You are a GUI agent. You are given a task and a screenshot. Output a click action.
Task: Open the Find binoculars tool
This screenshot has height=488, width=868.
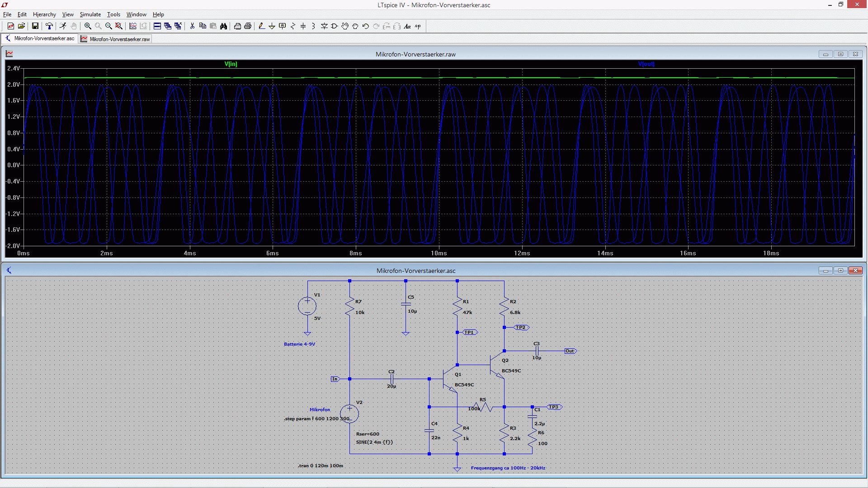pyautogui.click(x=223, y=26)
